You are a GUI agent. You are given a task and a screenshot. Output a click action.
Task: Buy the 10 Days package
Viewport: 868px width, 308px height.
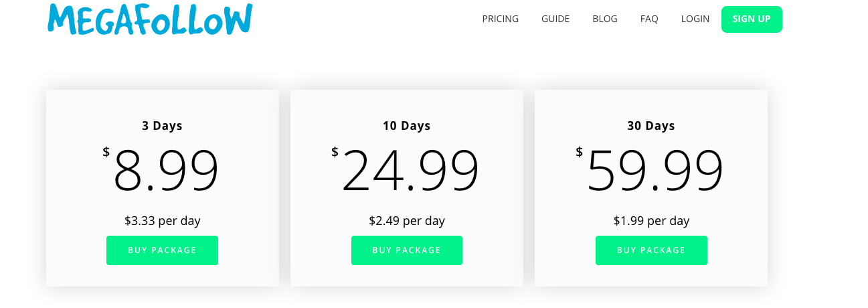(x=407, y=250)
